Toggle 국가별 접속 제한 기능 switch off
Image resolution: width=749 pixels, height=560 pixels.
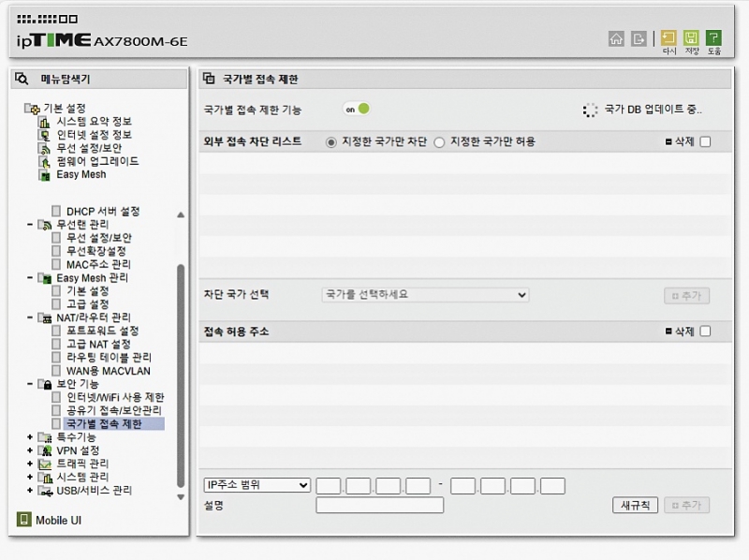[x=356, y=110]
